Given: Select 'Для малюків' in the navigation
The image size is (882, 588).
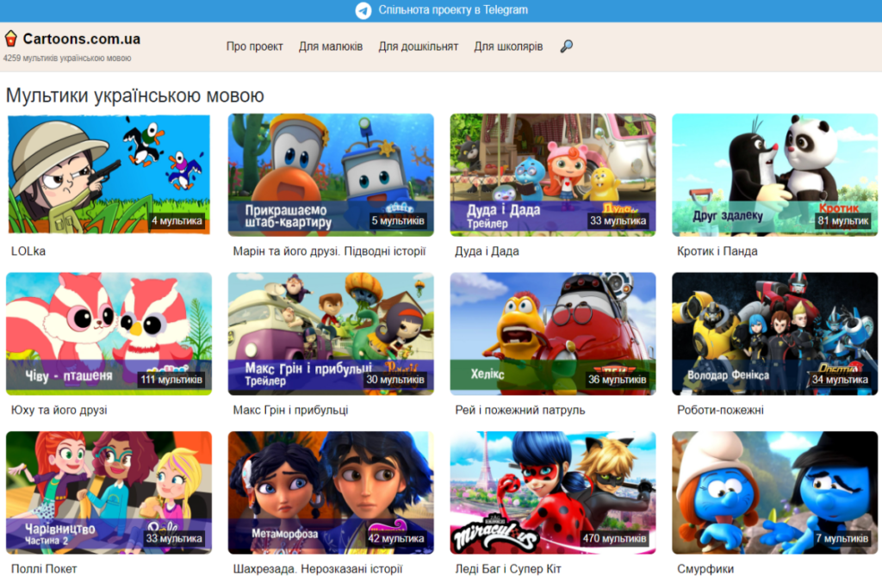Looking at the screenshot, I should point(331,46).
